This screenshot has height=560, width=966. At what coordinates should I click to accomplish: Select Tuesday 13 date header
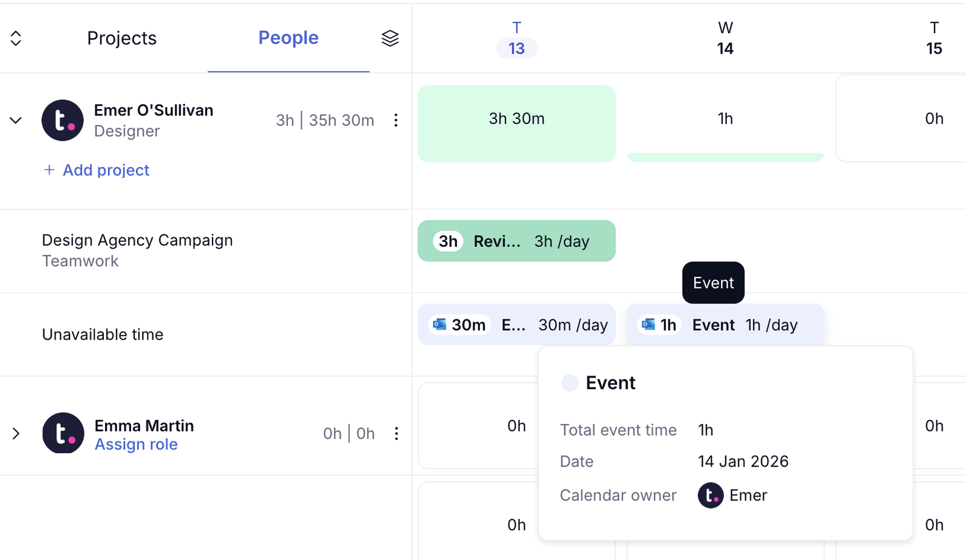click(516, 39)
